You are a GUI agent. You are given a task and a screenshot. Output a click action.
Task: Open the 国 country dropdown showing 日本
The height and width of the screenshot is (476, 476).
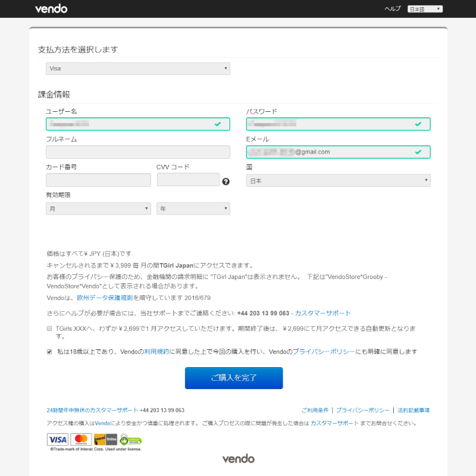(338, 180)
